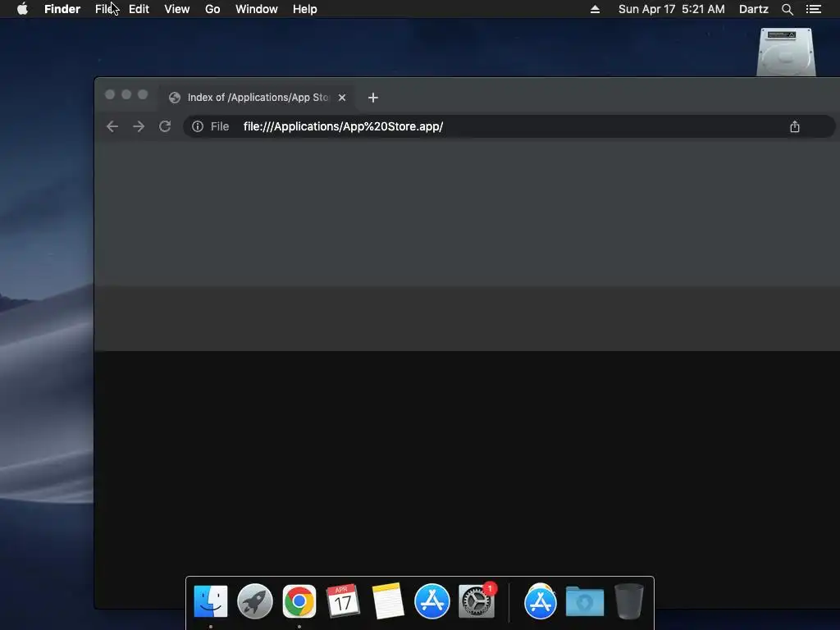This screenshot has width=840, height=630.
Task: Share this page using the share icon
Action: [x=794, y=126]
